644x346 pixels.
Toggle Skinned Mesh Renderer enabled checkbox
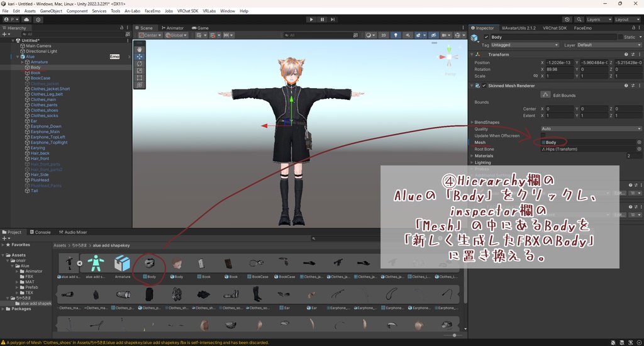click(x=484, y=86)
